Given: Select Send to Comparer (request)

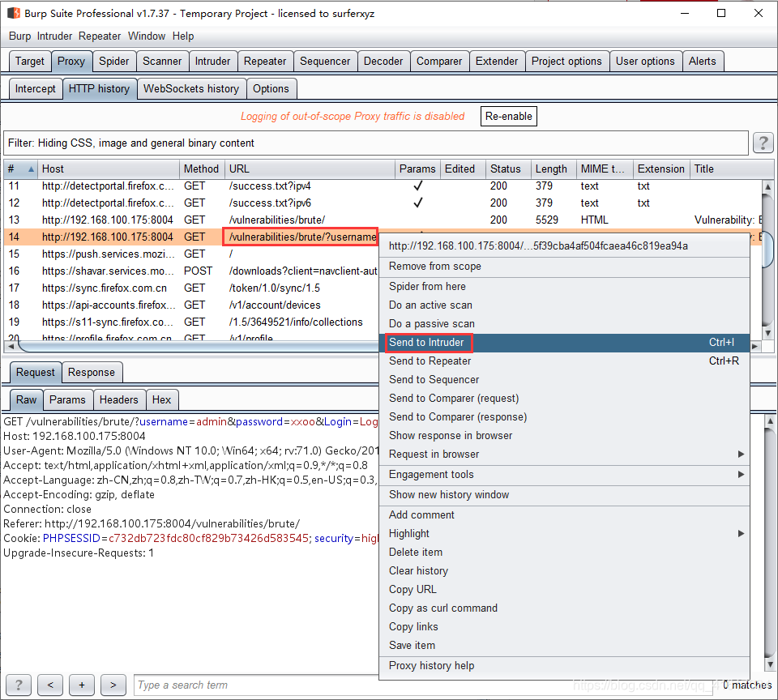Looking at the screenshot, I should tap(564, 398).
